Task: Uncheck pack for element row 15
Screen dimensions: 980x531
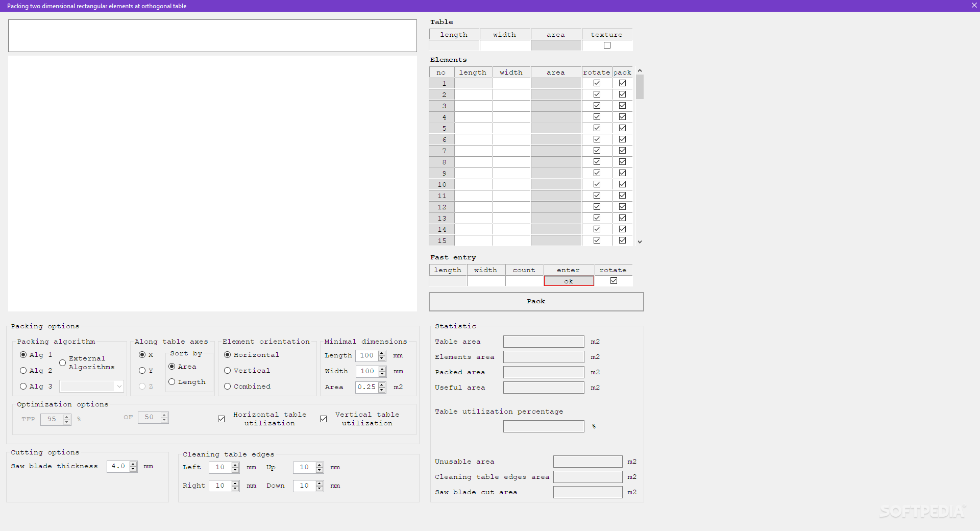Action: point(622,240)
